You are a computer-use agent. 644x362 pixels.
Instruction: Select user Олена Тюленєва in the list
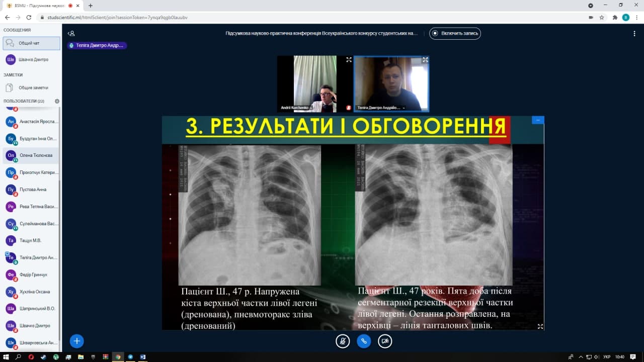click(x=31, y=155)
